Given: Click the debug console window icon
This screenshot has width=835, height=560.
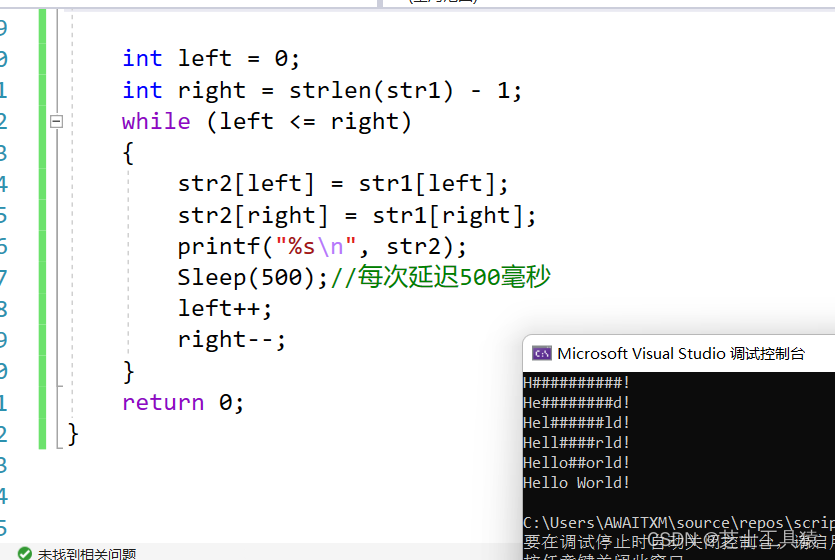Looking at the screenshot, I should 542,353.
